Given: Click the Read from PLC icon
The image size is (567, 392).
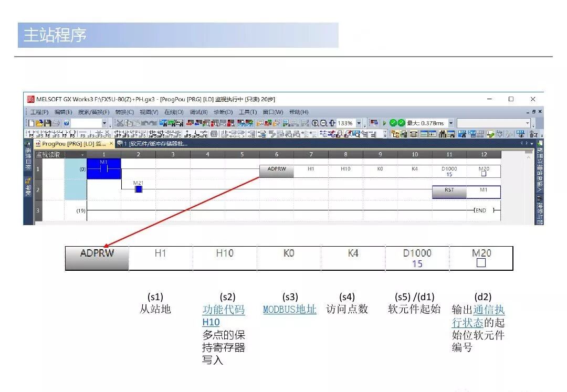Looking at the screenshot, I should click(198, 123).
